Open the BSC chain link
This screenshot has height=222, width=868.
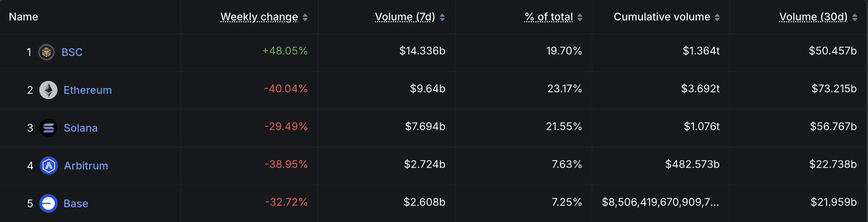(x=72, y=52)
